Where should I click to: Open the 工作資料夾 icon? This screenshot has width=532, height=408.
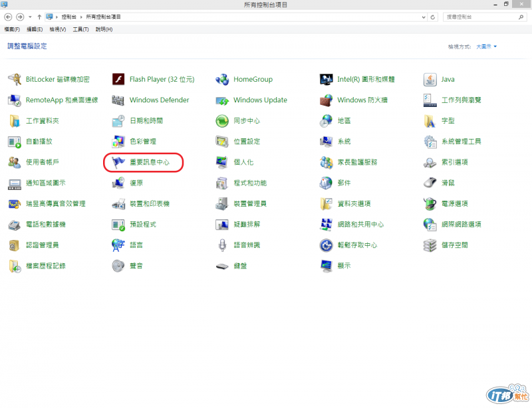[x=15, y=121]
